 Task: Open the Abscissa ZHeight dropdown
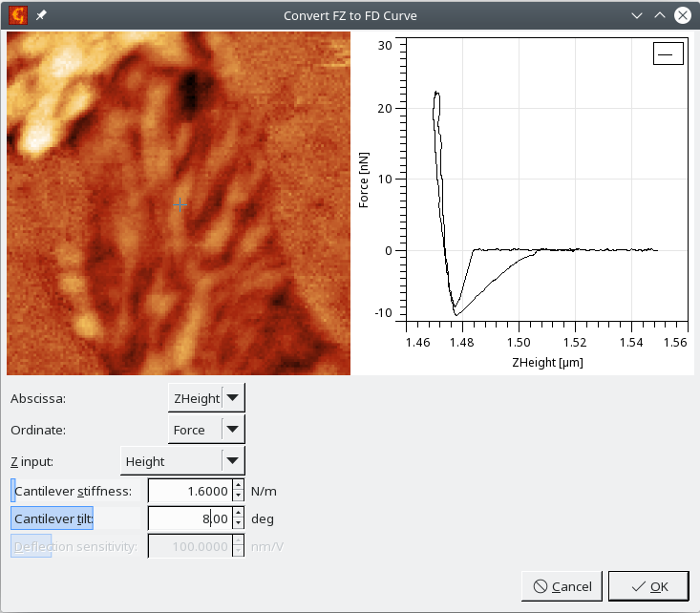(x=206, y=398)
